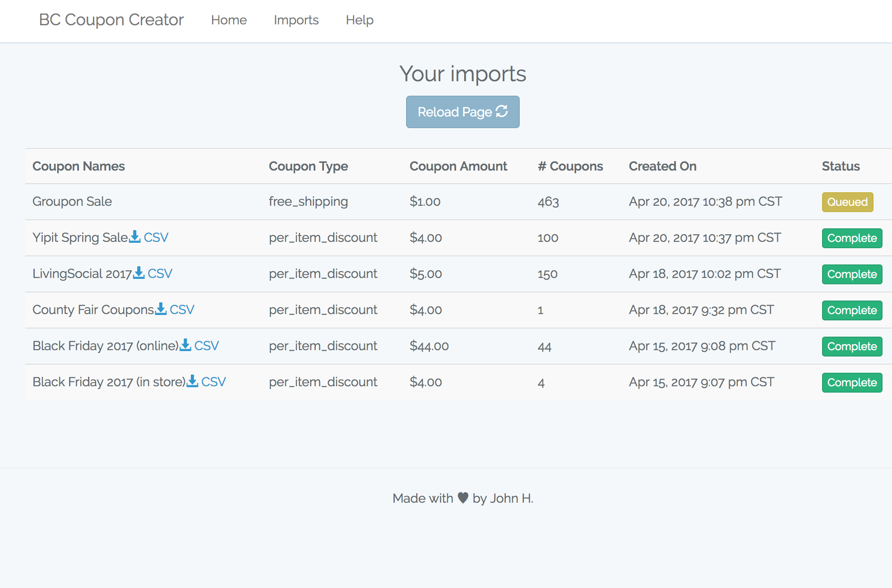Click CSV link for Black Friday in store
This screenshot has width=892, height=588.
click(214, 382)
